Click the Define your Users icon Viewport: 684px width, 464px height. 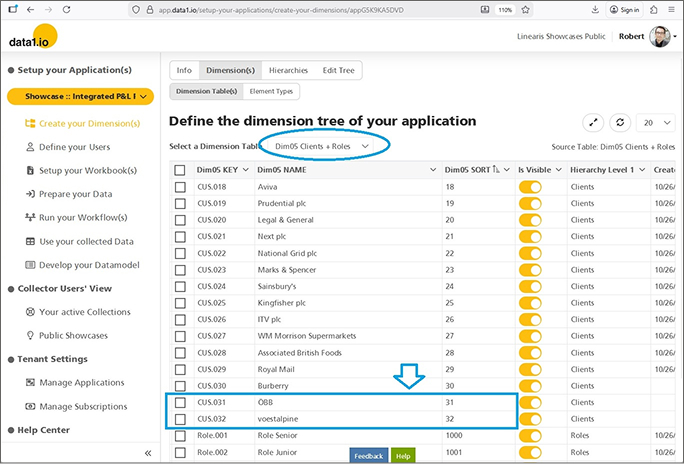coord(31,147)
